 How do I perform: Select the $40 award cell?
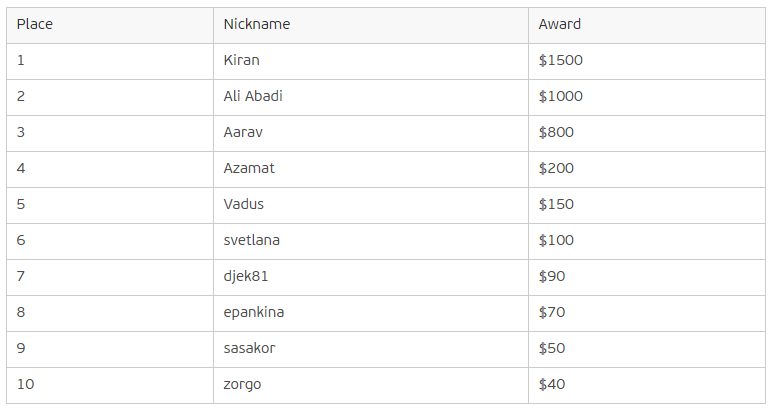(647, 385)
